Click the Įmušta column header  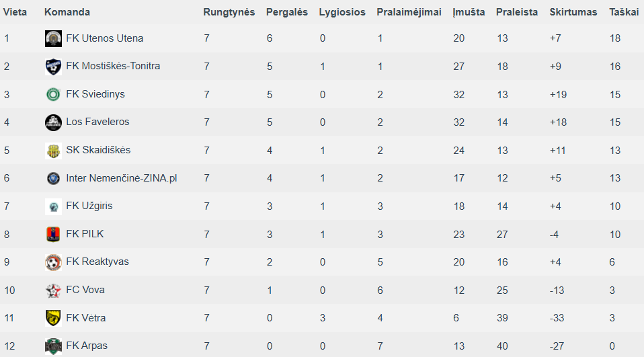pos(469,12)
